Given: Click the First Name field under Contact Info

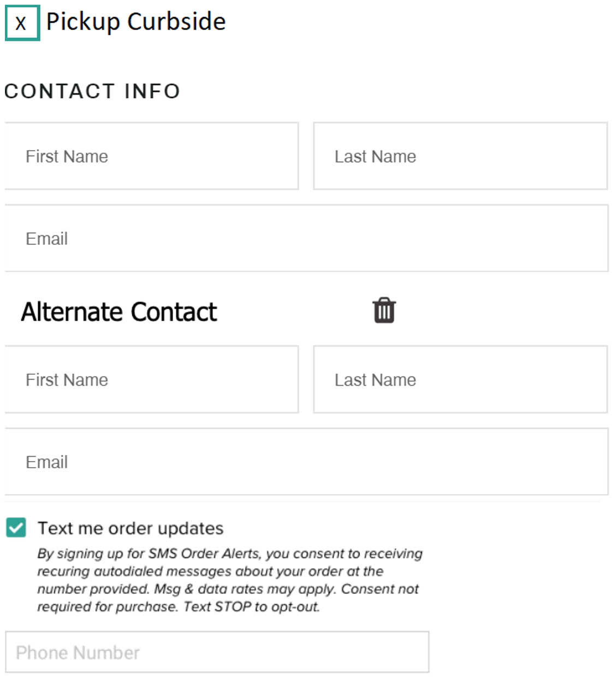Looking at the screenshot, I should [151, 156].
